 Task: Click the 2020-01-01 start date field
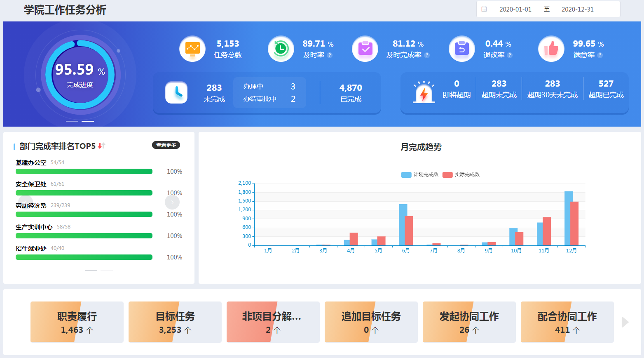515,9
